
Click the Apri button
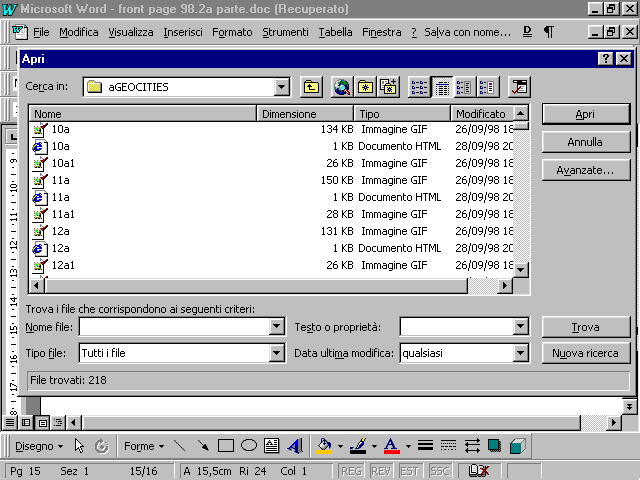[586, 114]
